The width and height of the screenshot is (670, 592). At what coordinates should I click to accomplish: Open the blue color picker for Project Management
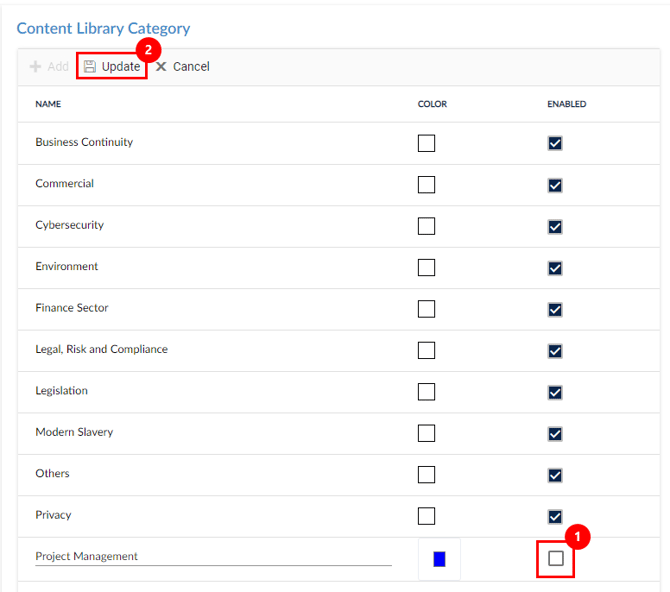(x=439, y=559)
